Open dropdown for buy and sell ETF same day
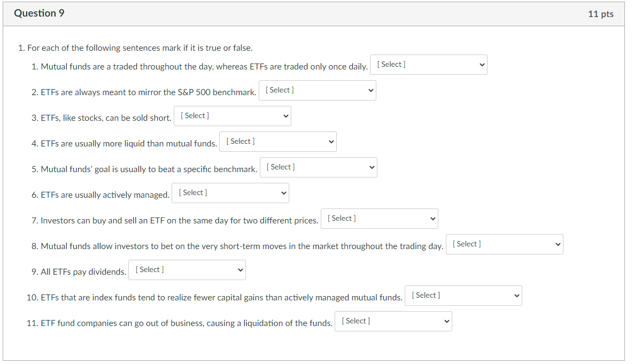The image size is (634, 364). 379,219
